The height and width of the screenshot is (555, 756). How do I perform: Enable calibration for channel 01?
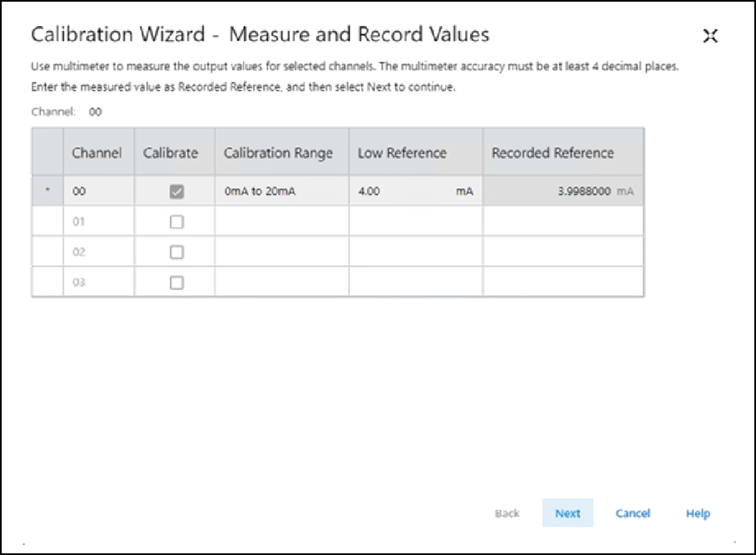point(176,222)
